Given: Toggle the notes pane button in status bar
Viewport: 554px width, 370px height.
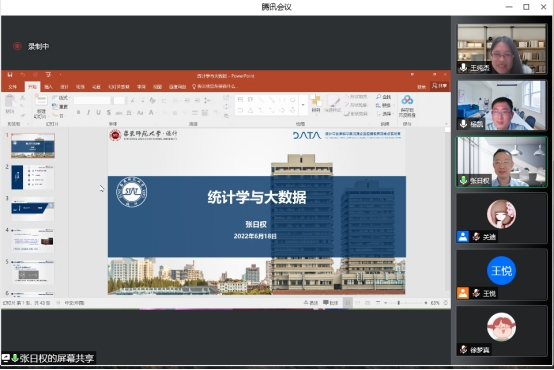Looking at the screenshot, I should pos(311,303).
